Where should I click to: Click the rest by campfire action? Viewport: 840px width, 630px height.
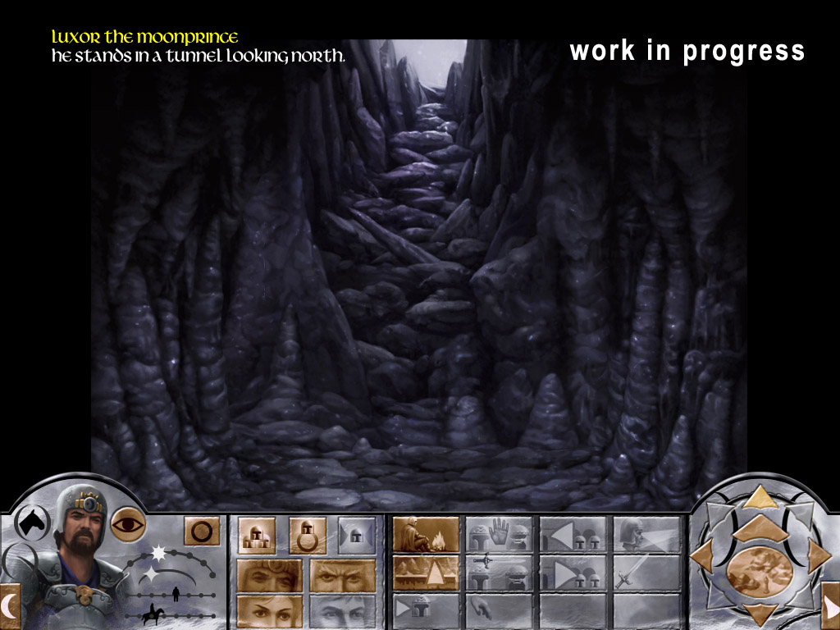tap(426, 534)
